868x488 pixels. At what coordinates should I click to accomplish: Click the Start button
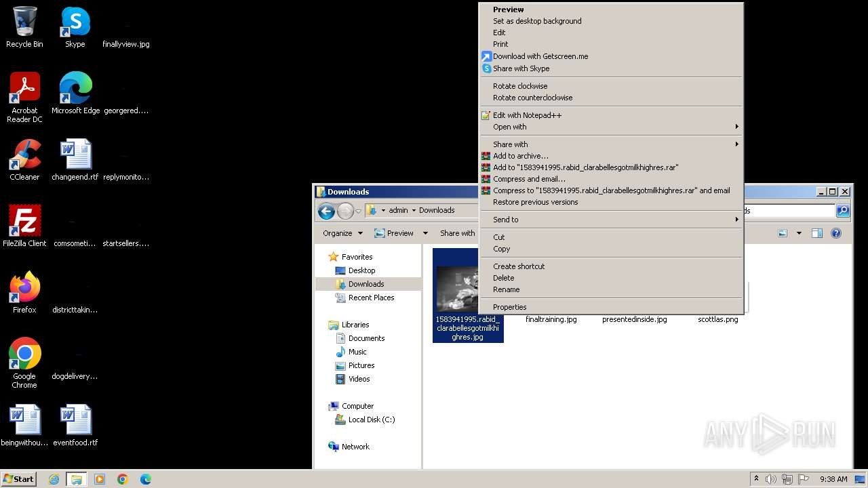[x=19, y=479]
